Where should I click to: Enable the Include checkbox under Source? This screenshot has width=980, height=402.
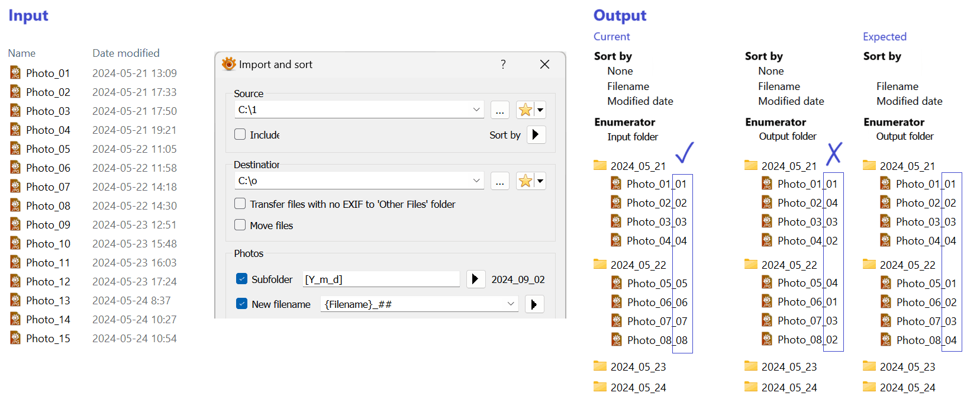coord(240,134)
